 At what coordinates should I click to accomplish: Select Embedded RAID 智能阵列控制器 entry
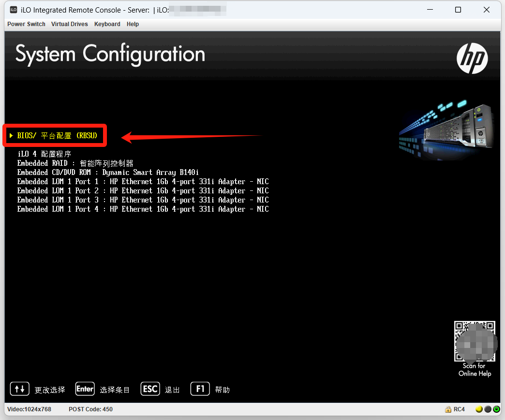click(x=75, y=163)
